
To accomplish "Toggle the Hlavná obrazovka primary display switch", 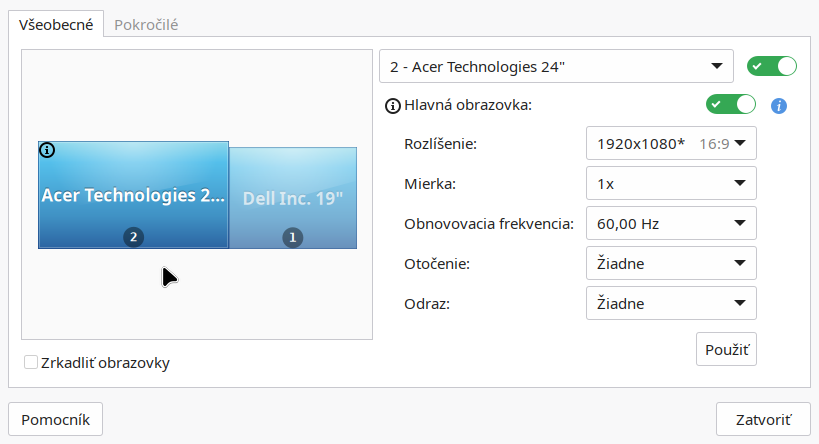I will click(731, 104).
